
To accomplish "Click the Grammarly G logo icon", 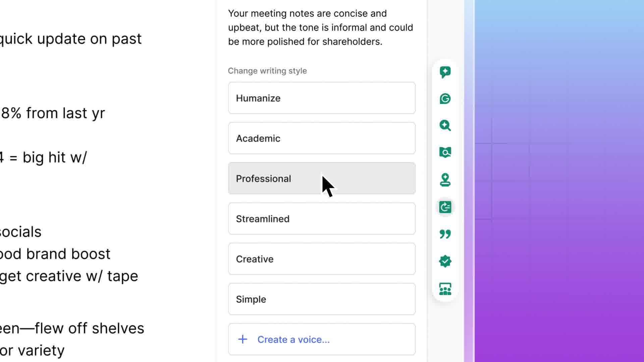I will (445, 99).
